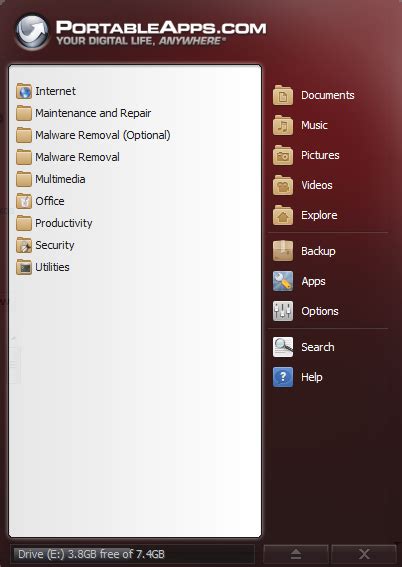Image resolution: width=402 pixels, height=567 pixels.
Task: Click the Apps tools icon
Action: click(x=283, y=281)
